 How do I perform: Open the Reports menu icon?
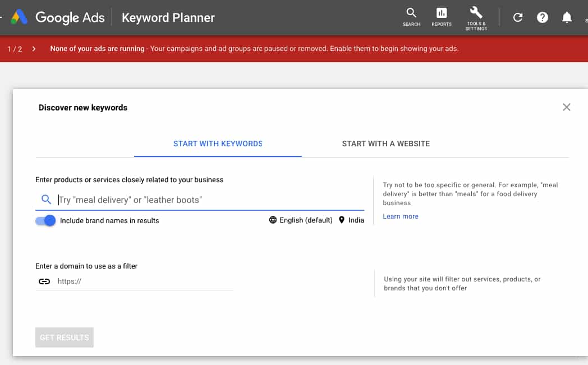coord(442,17)
